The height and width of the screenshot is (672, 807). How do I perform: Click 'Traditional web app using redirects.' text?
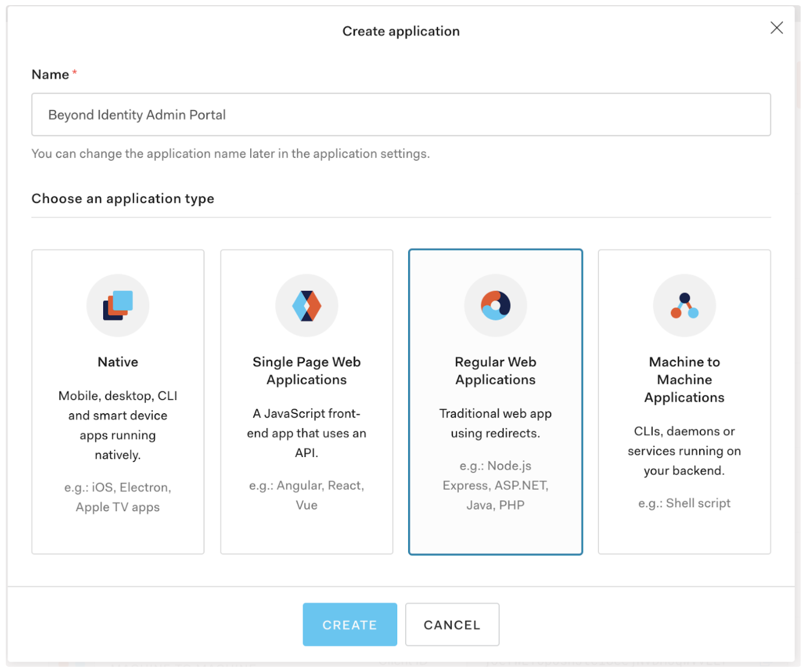(496, 424)
